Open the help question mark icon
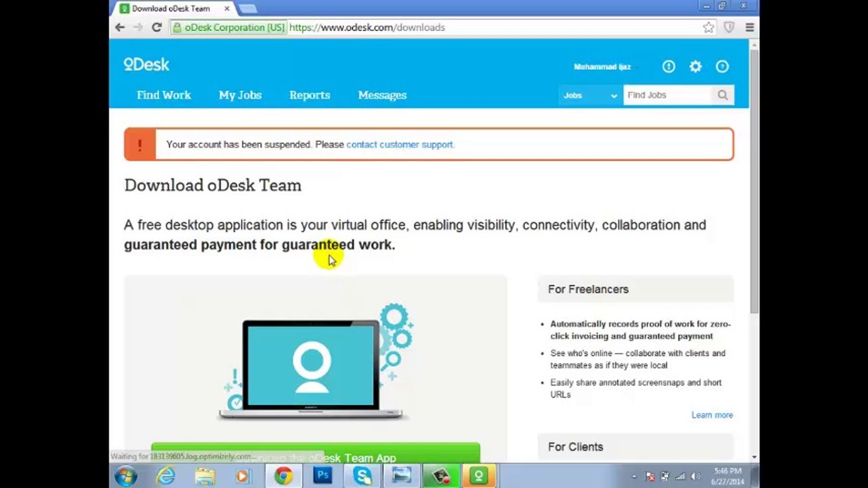 click(722, 66)
